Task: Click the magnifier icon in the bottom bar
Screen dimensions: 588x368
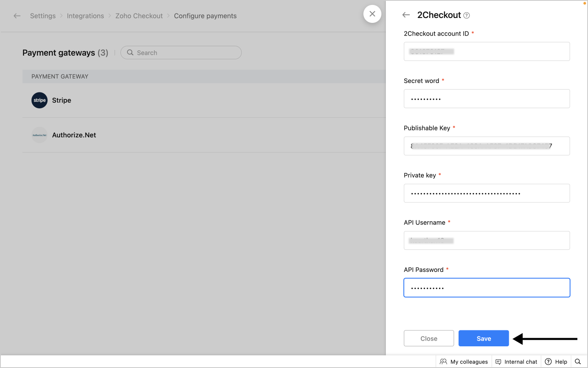Action: tap(578, 361)
